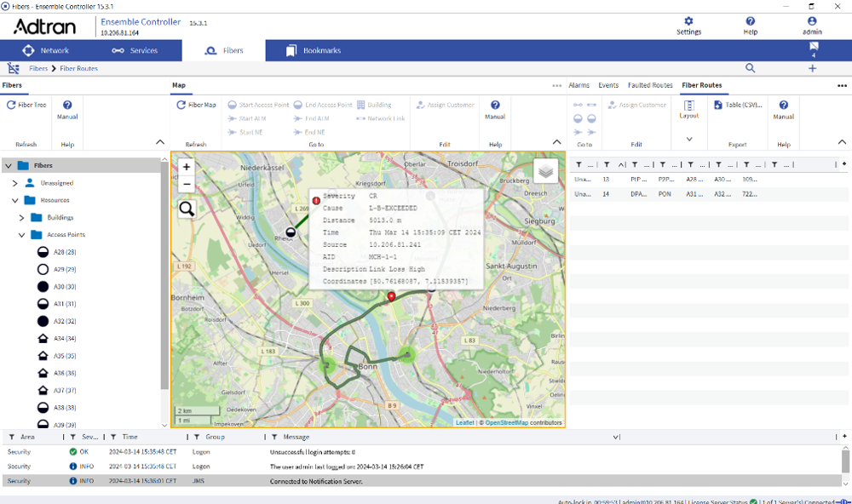Collapse the Fibers root tree node
Screen dimensions: 852x504
[x=9, y=166]
